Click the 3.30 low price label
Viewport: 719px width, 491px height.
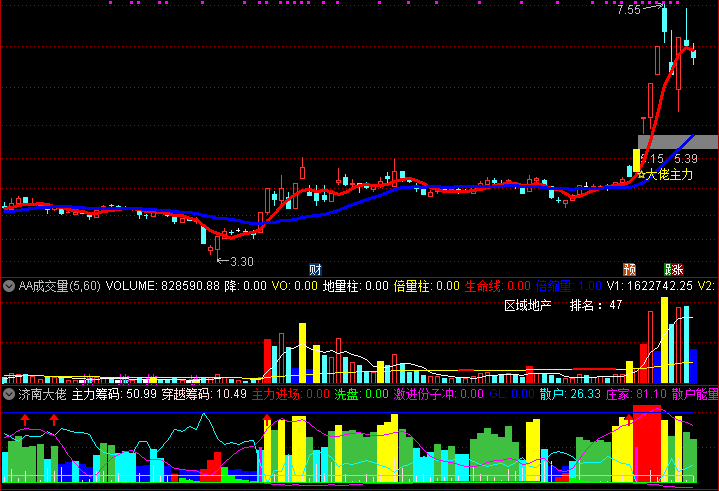click(242, 262)
